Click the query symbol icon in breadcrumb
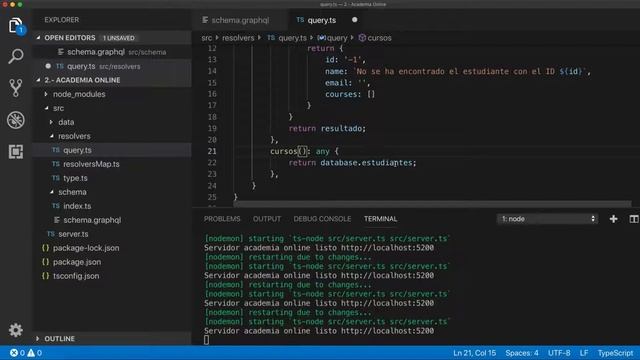 pyautogui.click(x=322, y=38)
